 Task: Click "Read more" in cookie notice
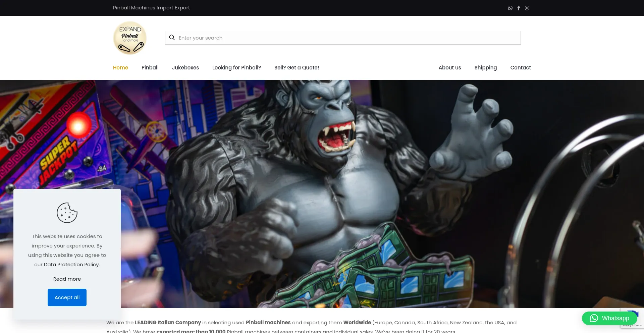tap(67, 279)
